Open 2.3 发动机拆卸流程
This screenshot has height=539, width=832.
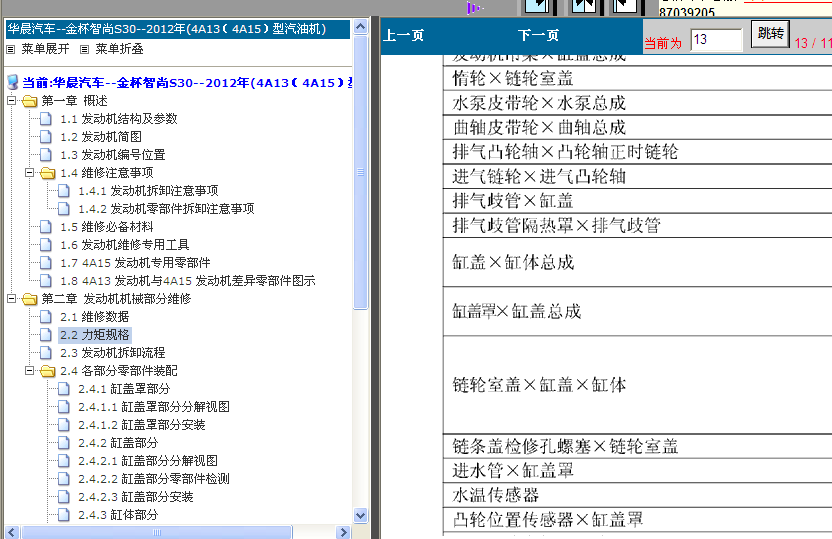112,353
